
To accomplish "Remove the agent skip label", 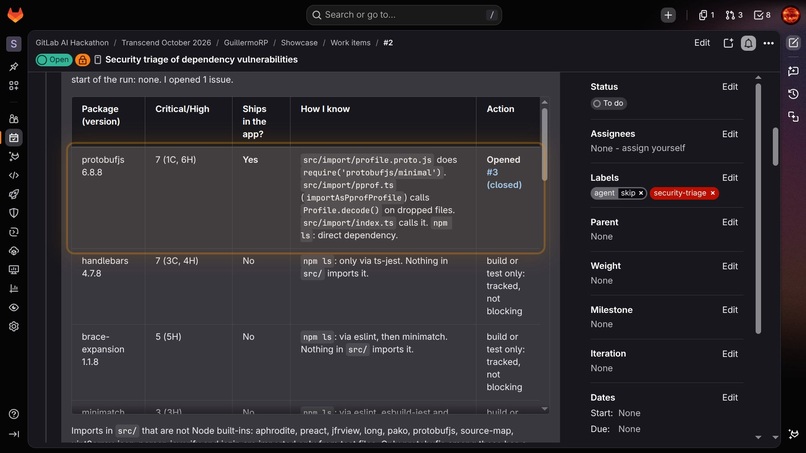I will 640,193.
